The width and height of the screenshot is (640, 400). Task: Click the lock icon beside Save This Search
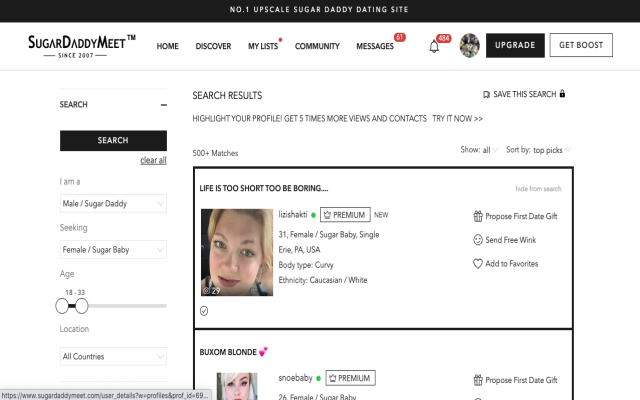tap(562, 93)
